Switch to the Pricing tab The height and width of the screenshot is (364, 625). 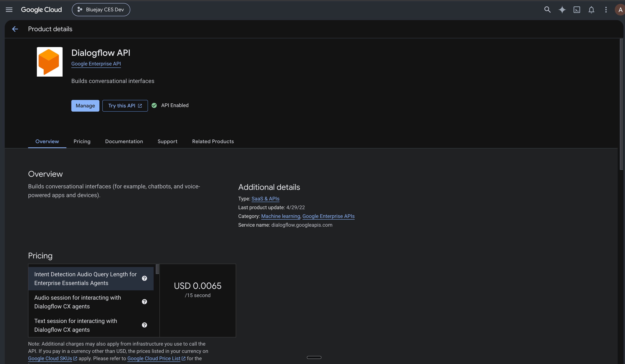[82, 141]
